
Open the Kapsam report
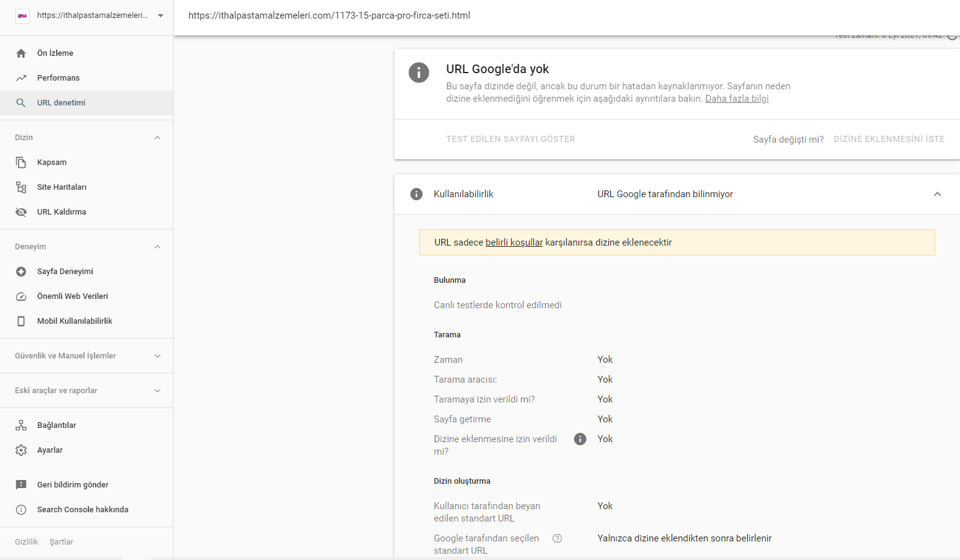[51, 162]
